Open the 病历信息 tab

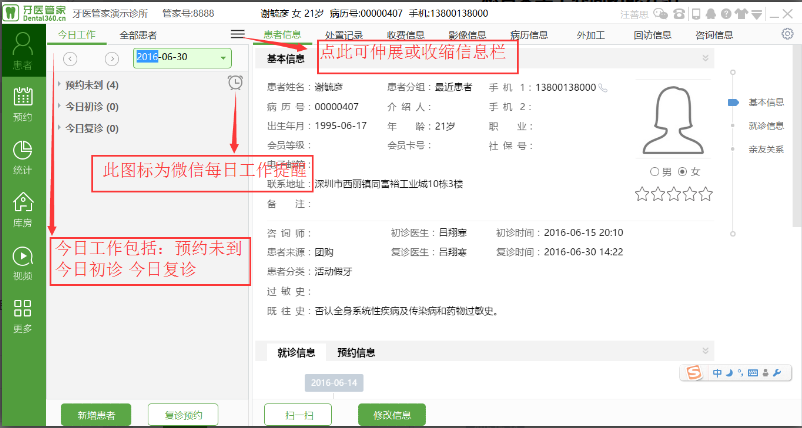pos(529,35)
